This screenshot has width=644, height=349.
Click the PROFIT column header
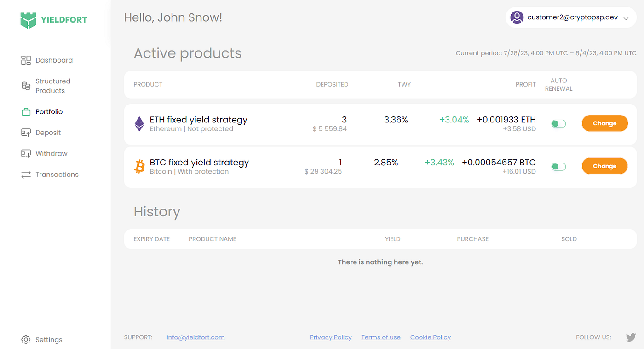[x=526, y=85]
